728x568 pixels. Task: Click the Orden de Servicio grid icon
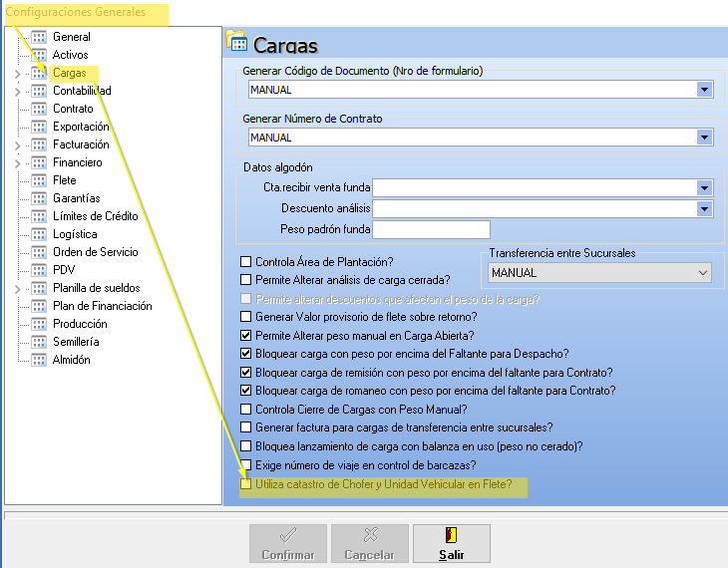(39, 252)
